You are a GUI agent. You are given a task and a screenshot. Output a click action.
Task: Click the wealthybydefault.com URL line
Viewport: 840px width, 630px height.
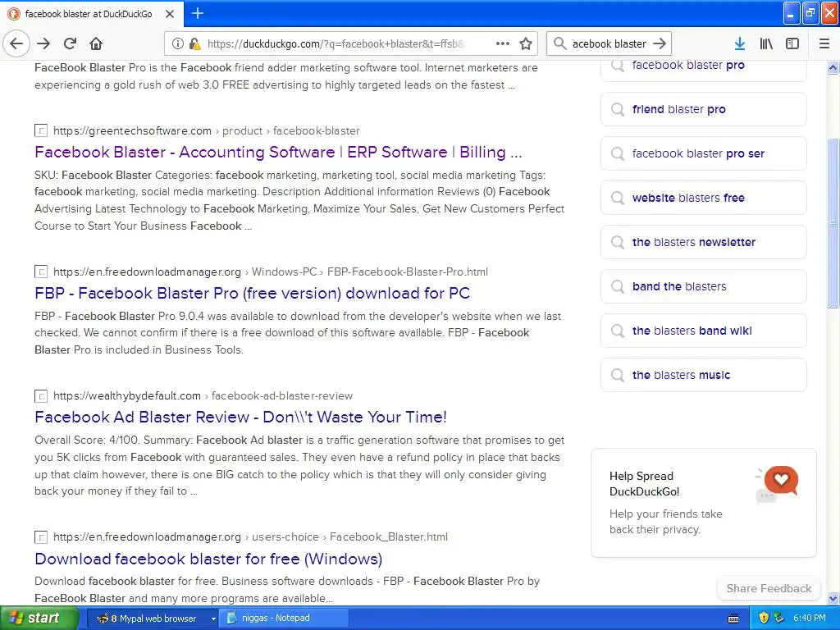click(203, 396)
